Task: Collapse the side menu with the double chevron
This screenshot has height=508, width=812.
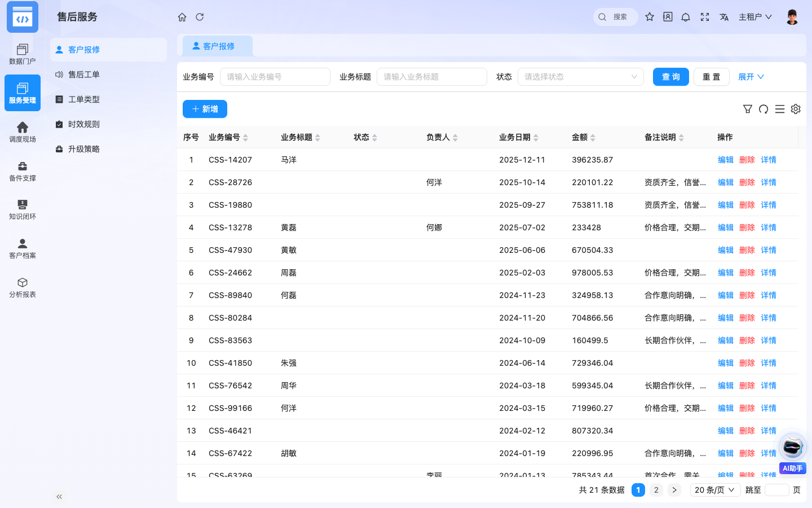Action: pos(59,497)
